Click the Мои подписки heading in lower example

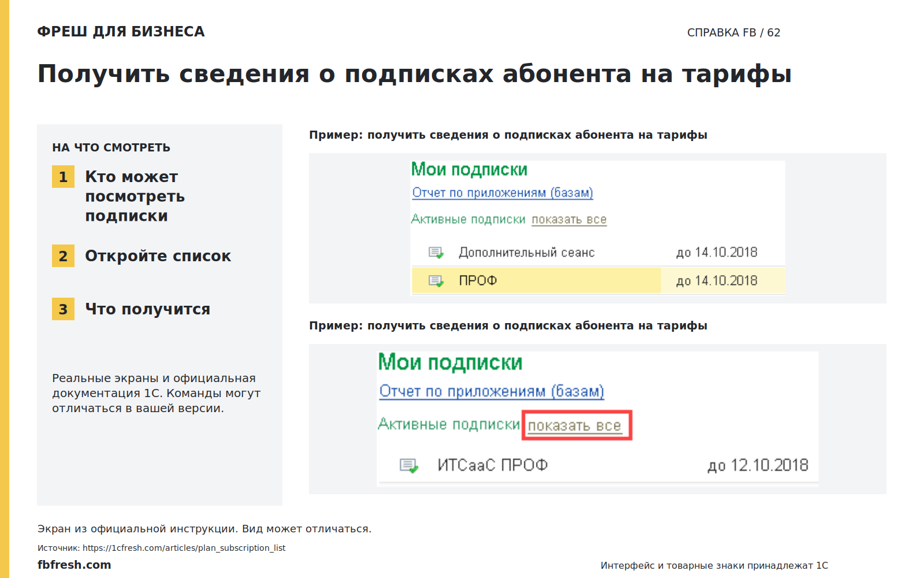pyautogui.click(x=450, y=362)
